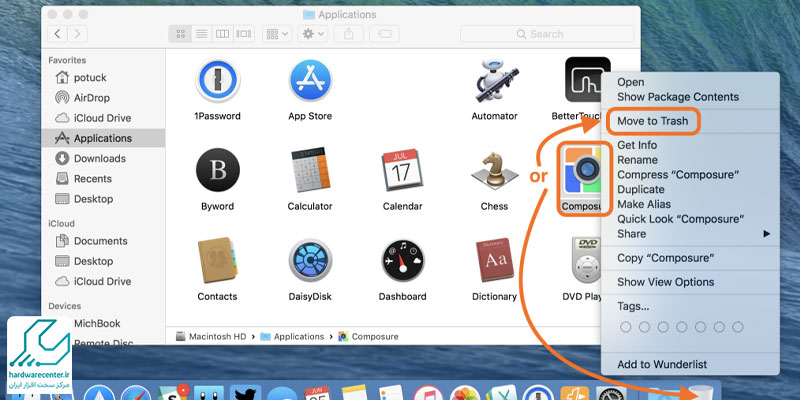Viewport: 800px width, 400px height.
Task: Open the App Store icon
Action: 309,81
